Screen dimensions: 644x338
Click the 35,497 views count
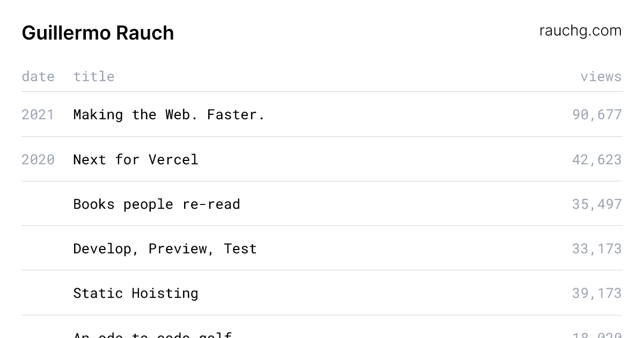coord(597,204)
